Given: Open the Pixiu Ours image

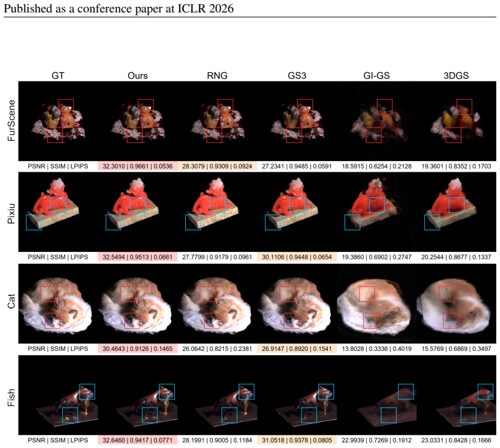Looking at the screenshot, I should coord(138,212).
